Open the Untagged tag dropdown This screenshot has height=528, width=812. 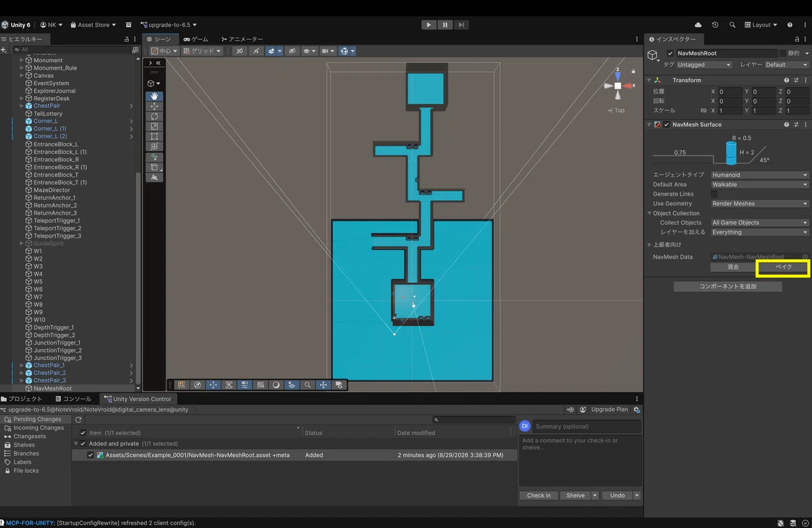704,65
